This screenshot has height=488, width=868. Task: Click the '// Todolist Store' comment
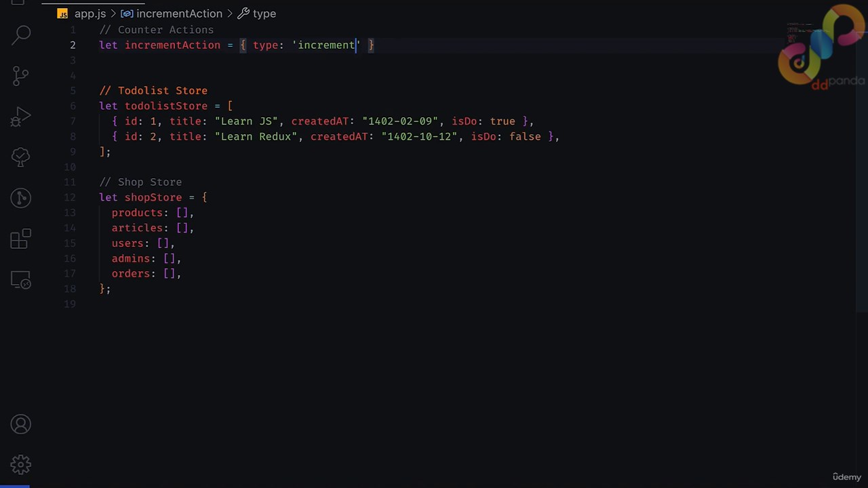point(153,91)
